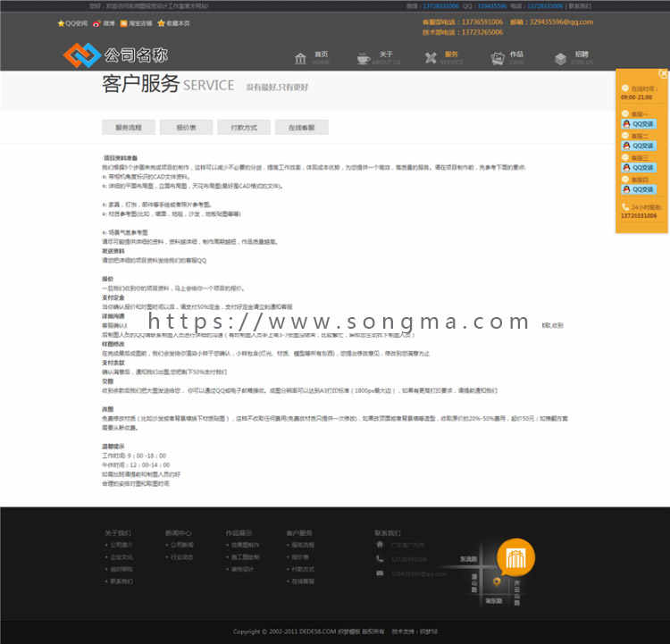Viewport: 670px width, 644px height.
Task: Click the 客服三 smiley face icon
Action: coord(624,157)
